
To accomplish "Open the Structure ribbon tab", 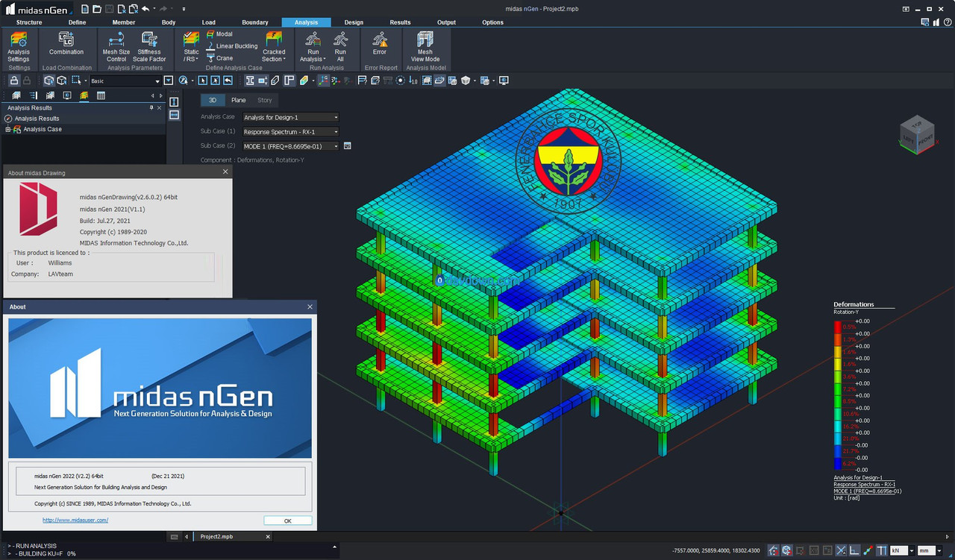I will click(29, 22).
